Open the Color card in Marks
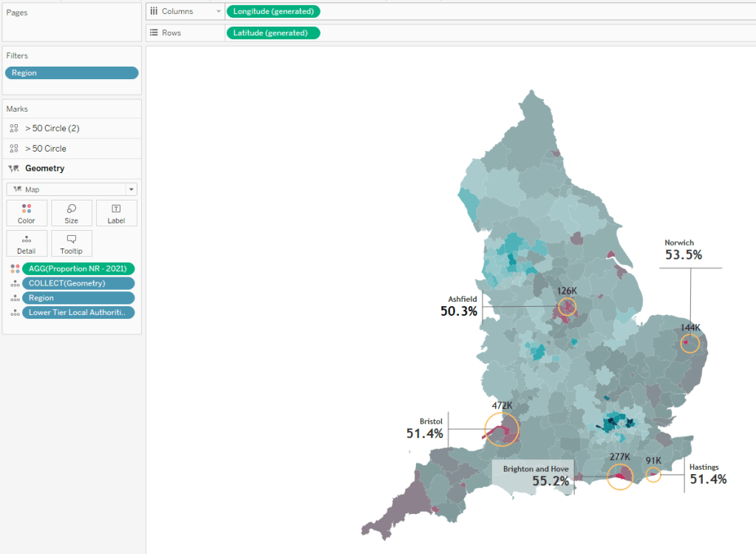The image size is (756, 554). (x=27, y=213)
